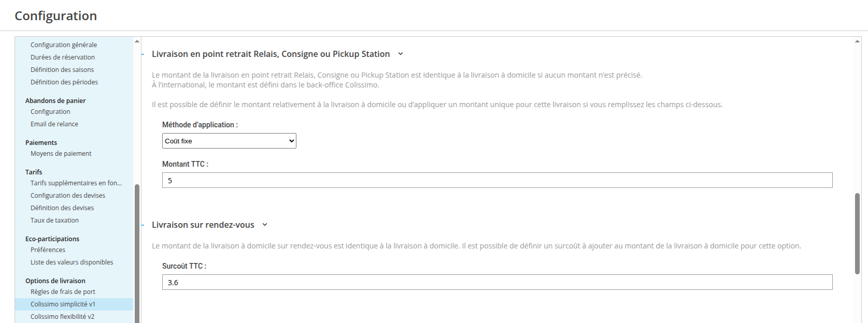This screenshot has height=323, width=868.
Task: Open Eco-participations Préférences
Action: 48,250
